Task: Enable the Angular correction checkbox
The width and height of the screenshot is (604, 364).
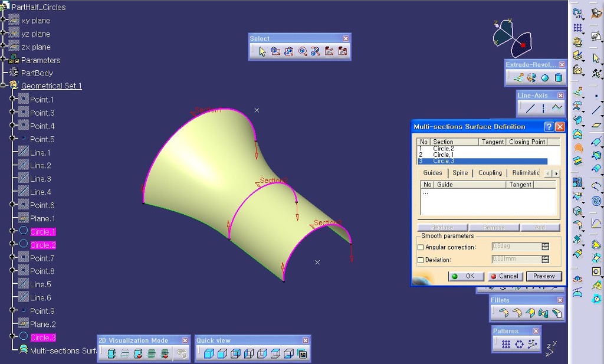Action: point(421,247)
